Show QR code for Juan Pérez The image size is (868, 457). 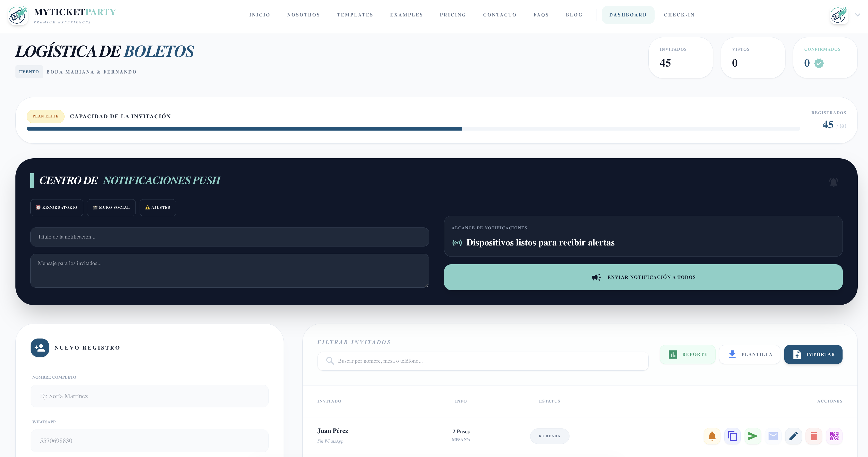(834, 436)
